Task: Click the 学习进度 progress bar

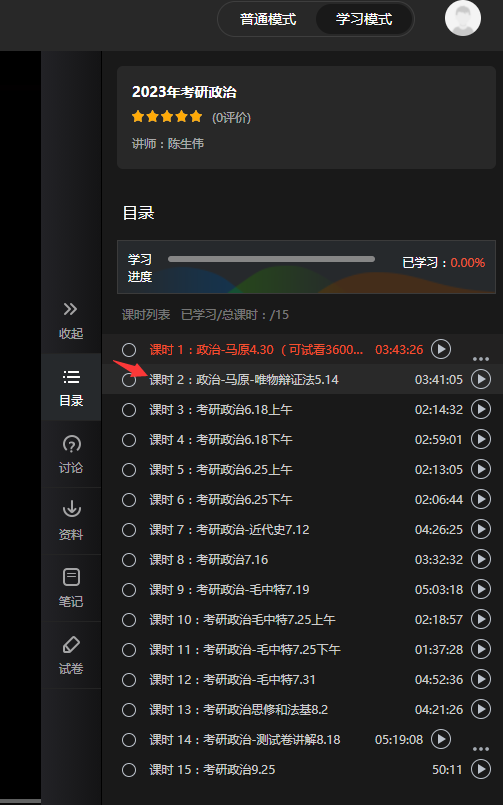Action: [271, 259]
